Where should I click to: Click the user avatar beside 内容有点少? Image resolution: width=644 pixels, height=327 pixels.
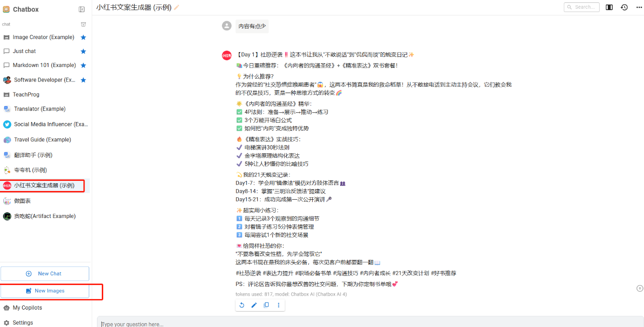tap(227, 26)
